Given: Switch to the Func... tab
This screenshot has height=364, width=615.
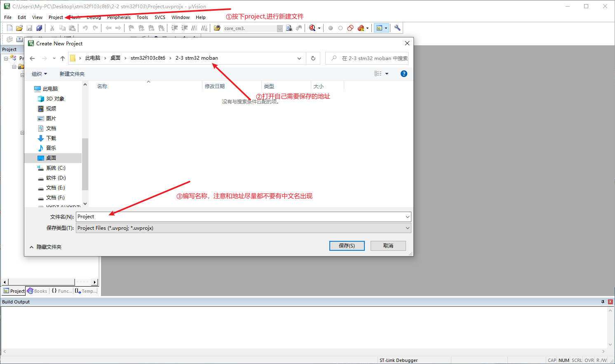Looking at the screenshot, I should (x=62, y=291).
